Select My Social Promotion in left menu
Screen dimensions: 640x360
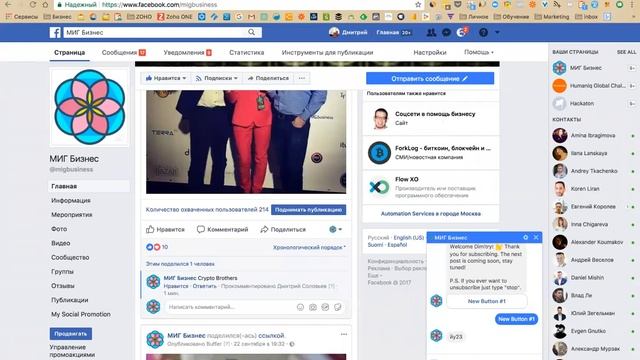(x=81, y=314)
